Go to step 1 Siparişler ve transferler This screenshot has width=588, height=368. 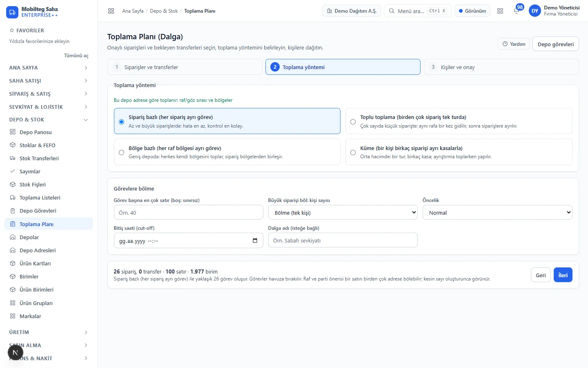pyautogui.click(x=185, y=67)
